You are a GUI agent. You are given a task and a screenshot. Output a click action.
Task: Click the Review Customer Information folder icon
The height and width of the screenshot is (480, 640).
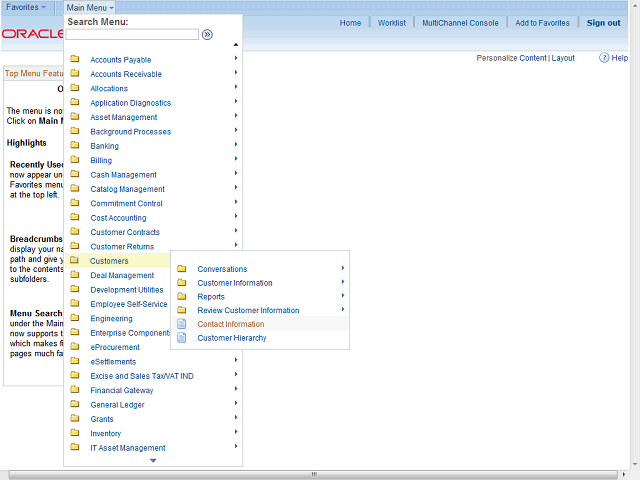click(x=182, y=310)
